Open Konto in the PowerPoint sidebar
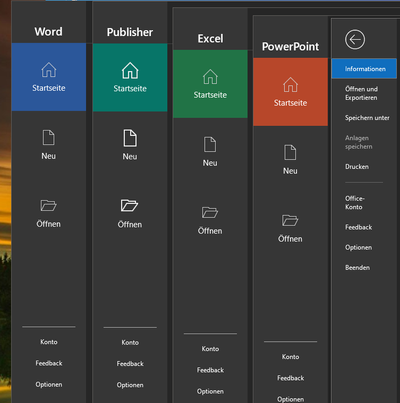The height and width of the screenshot is (403, 400). coord(290,357)
